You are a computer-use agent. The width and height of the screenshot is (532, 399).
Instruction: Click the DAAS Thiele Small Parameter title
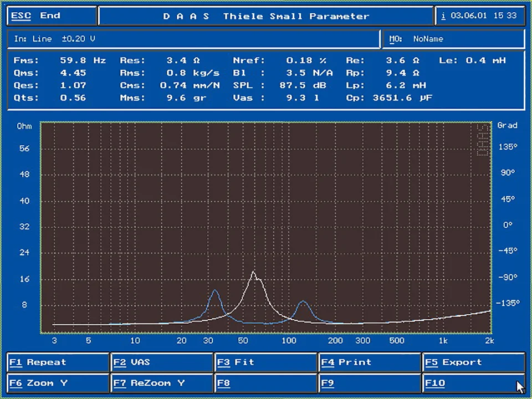coord(267,16)
